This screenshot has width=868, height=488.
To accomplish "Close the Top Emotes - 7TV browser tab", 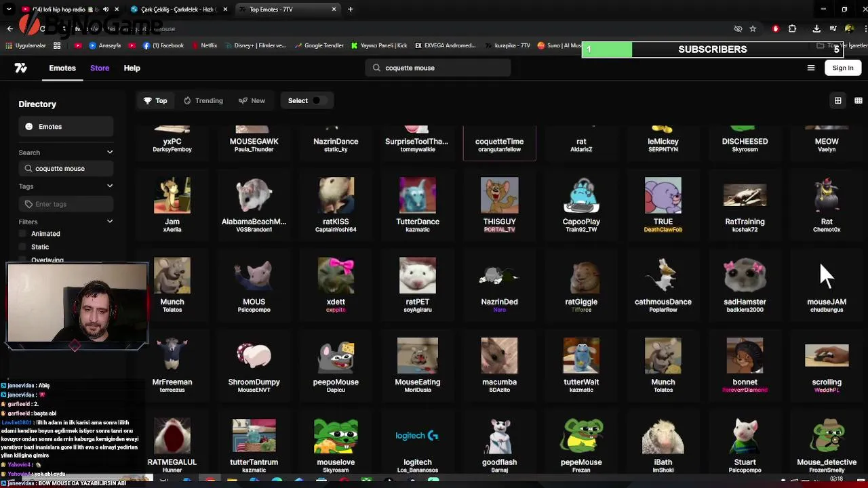I will [334, 9].
